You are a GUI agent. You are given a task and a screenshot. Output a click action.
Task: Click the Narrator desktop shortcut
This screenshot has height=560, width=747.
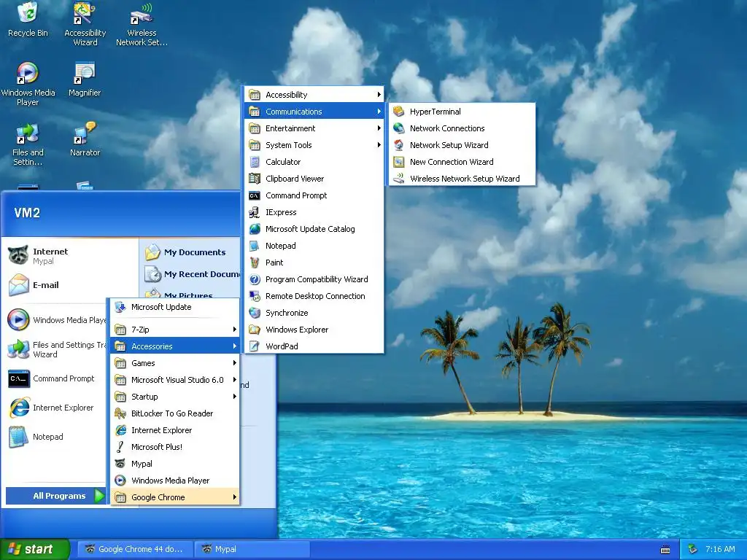point(85,139)
